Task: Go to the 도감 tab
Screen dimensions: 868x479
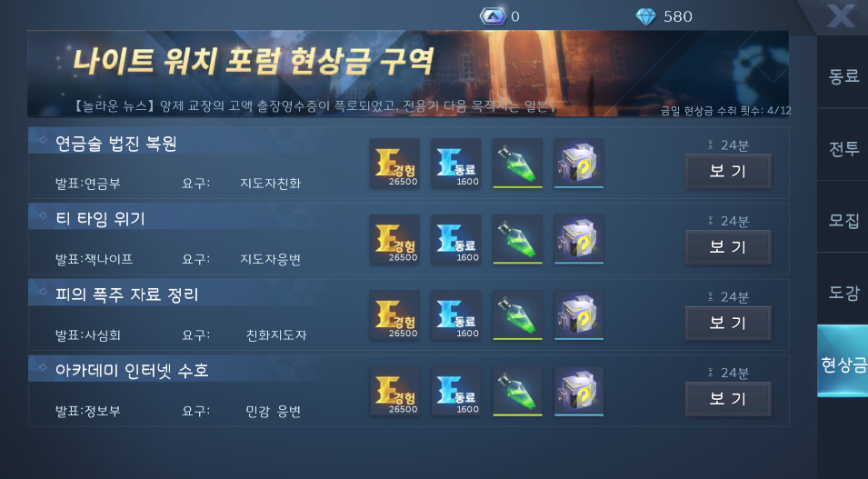Action: coord(843,292)
